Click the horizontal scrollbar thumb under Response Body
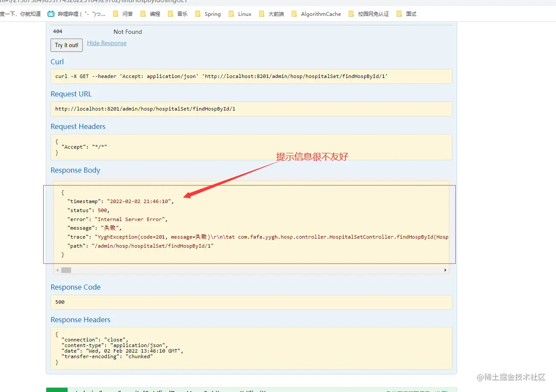556x392 pixels. (66, 270)
